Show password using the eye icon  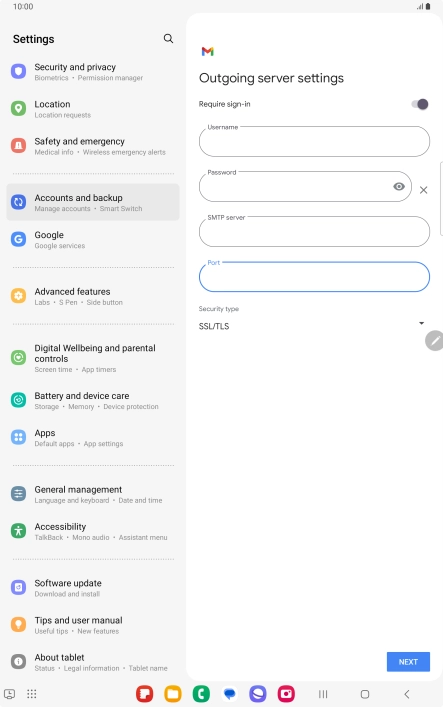399,186
